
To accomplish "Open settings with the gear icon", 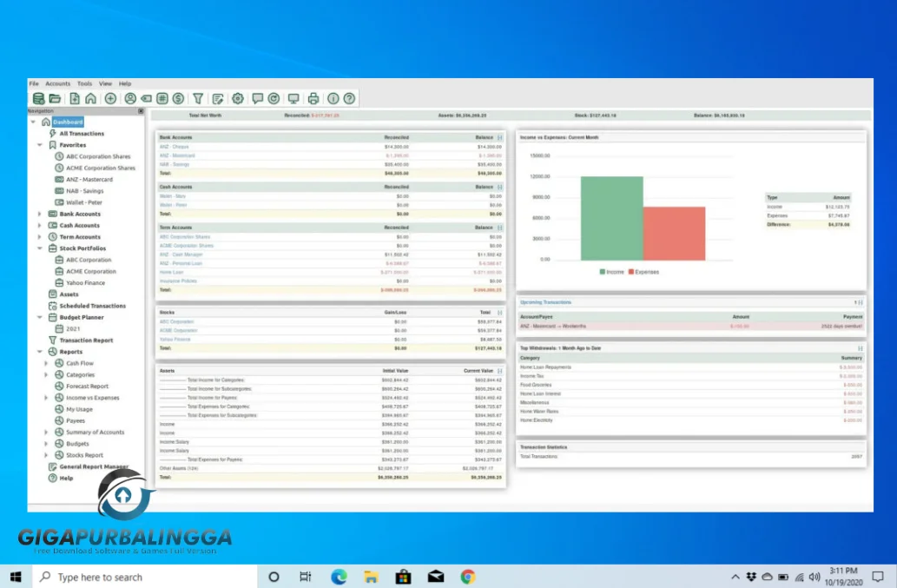I will click(238, 99).
